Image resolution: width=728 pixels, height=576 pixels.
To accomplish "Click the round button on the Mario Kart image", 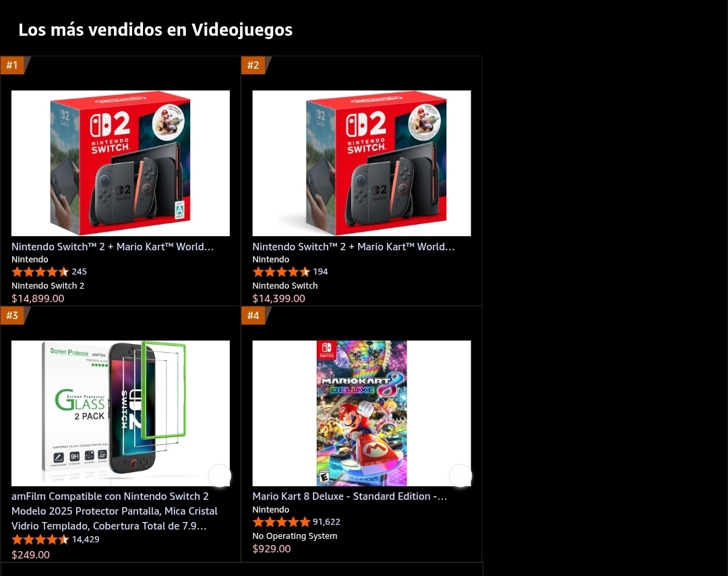I will click(x=460, y=476).
